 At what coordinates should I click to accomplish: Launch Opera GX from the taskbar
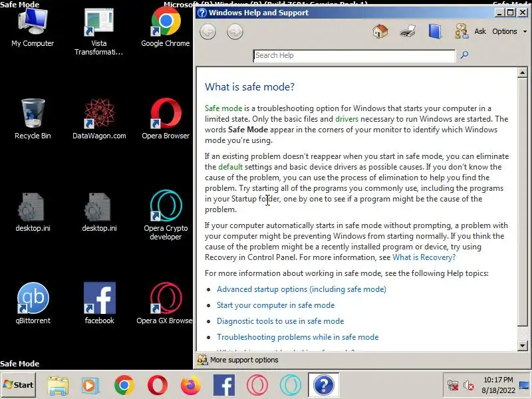[257, 386]
